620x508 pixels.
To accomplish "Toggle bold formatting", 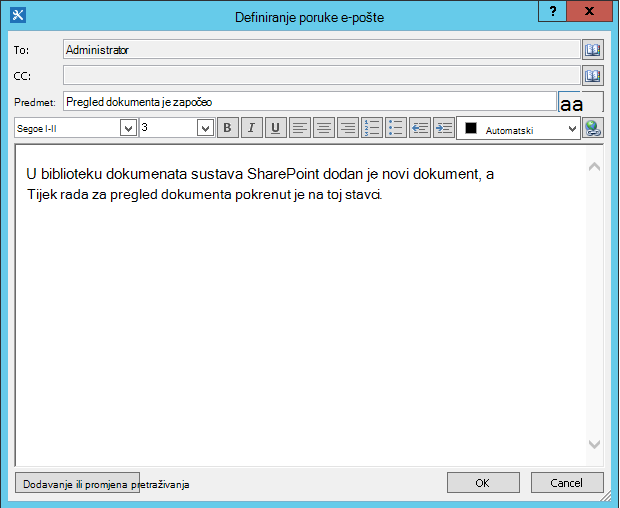I will 228,128.
